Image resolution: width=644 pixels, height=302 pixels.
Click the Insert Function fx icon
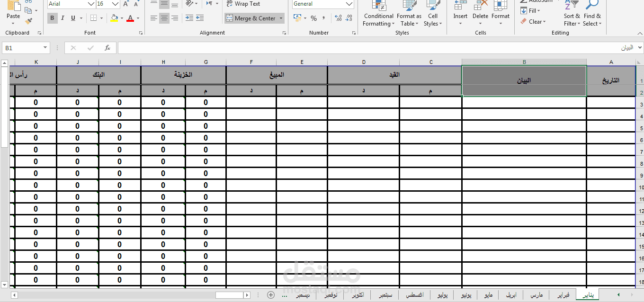coord(107,48)
